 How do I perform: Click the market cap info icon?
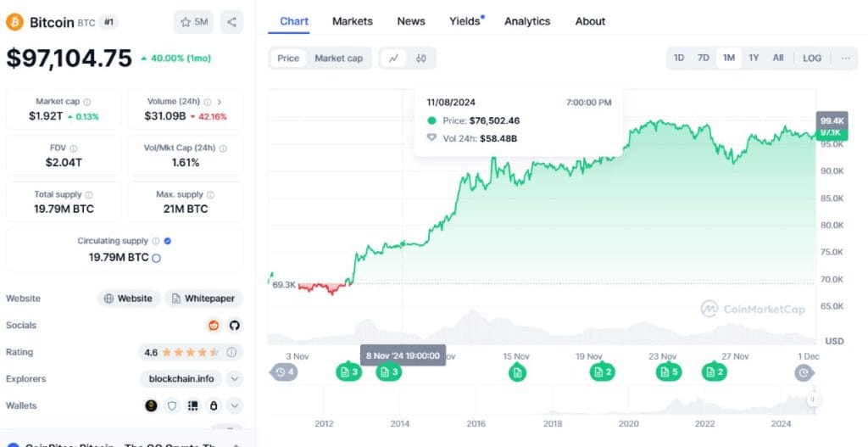(87, 102)
